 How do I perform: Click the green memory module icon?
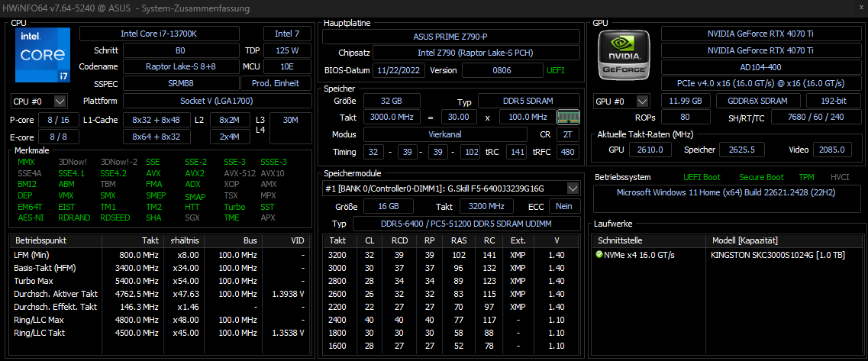pyautogui.click(x=569, y=118)
